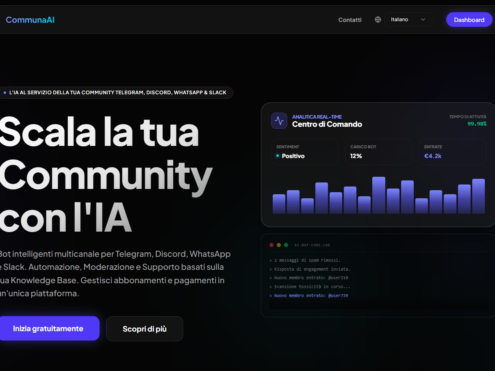Click the Scopri di più button
Viewport: 495px width, 371px height.
(x=144, y=329)
